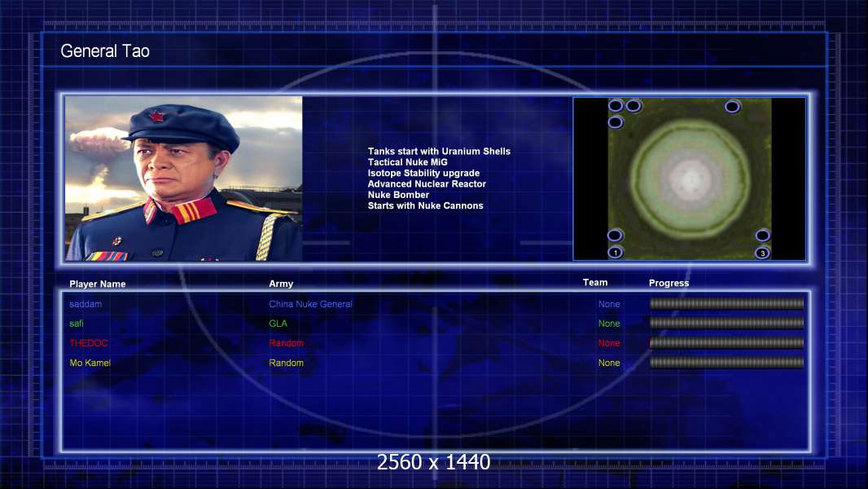
Task: Select the top-right start position marker on minimap
Action: click(x=732, y=106)
